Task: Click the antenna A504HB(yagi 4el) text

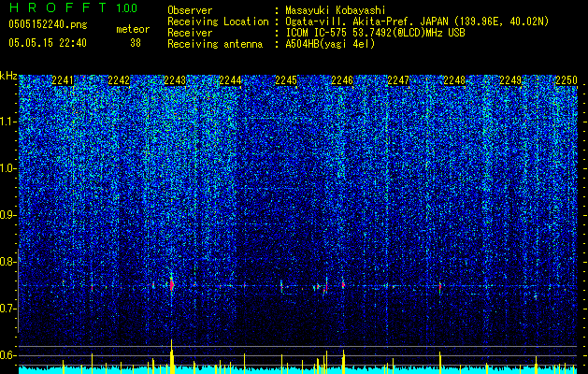Action: [330, 44]
